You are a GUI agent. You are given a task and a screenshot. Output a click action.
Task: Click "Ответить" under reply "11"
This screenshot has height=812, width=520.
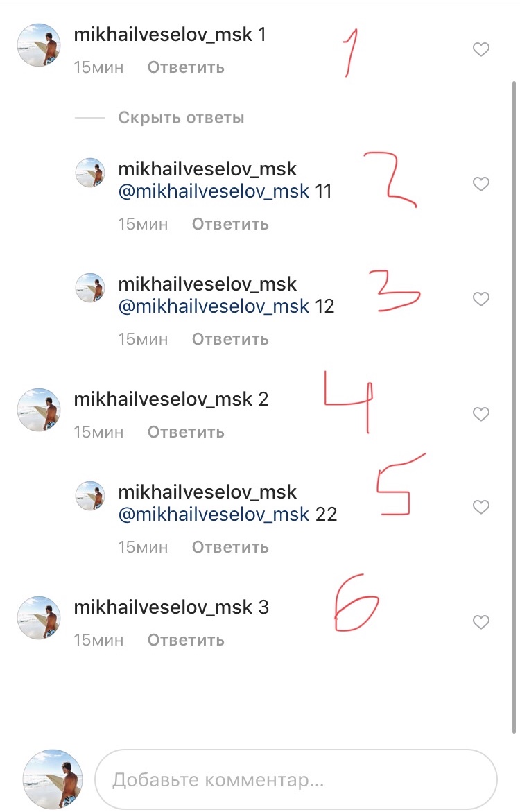(230, 224)
